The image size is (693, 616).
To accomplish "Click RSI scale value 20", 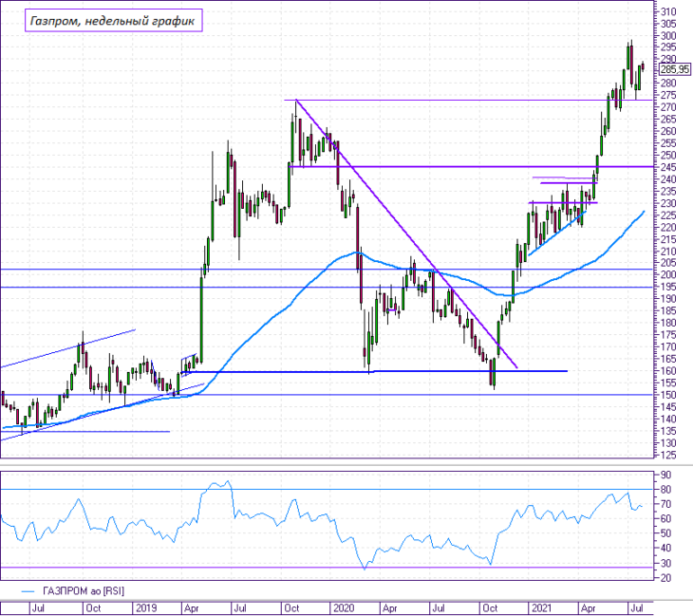I will click(665, 577).
